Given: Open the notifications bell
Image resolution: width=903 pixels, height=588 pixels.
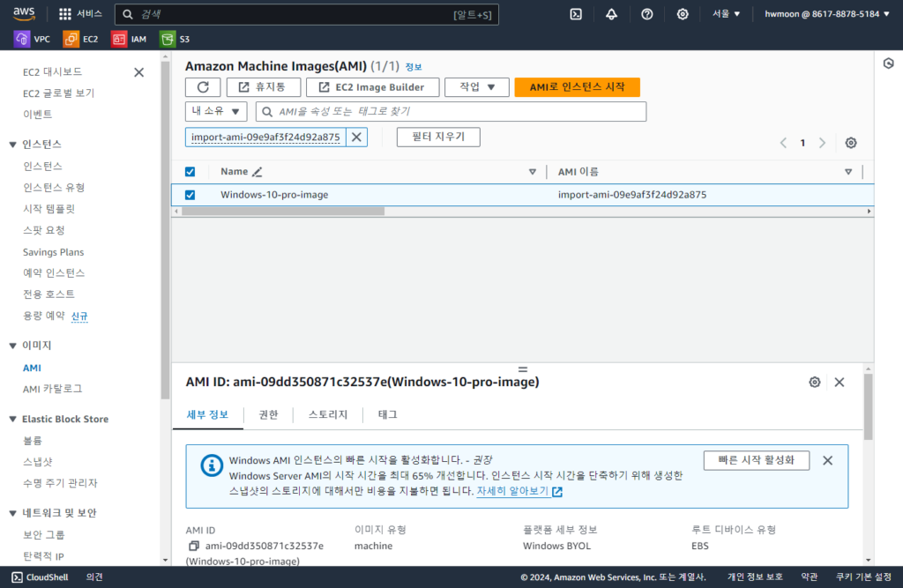Looking at the screenshot, I should [612, 14].
